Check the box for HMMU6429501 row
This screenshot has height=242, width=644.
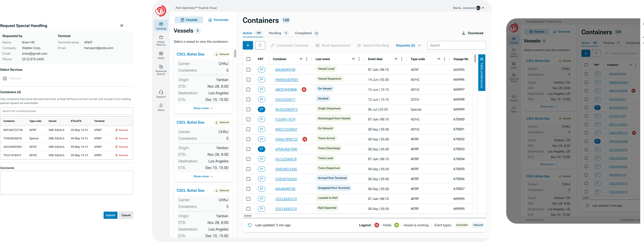point(248,80)
